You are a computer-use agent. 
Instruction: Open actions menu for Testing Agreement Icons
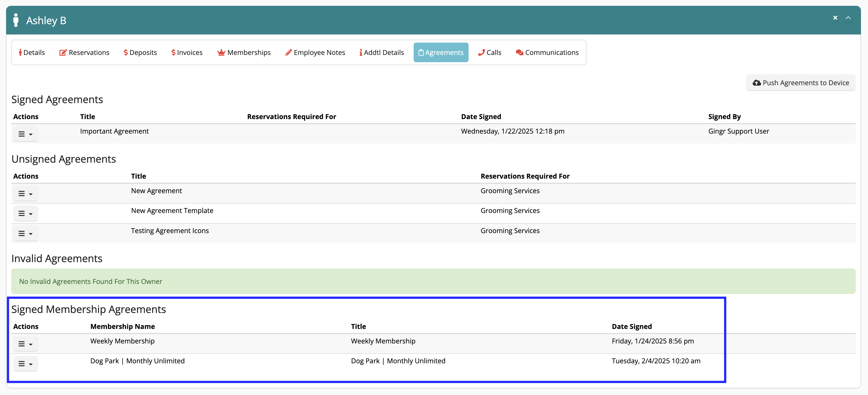(26, 234)
